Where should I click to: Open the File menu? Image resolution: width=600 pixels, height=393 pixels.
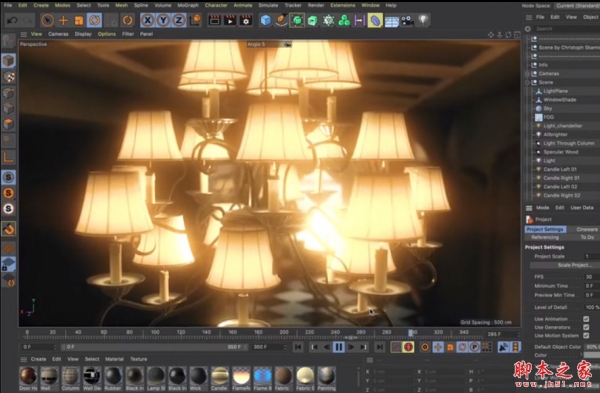pos(8,5)
